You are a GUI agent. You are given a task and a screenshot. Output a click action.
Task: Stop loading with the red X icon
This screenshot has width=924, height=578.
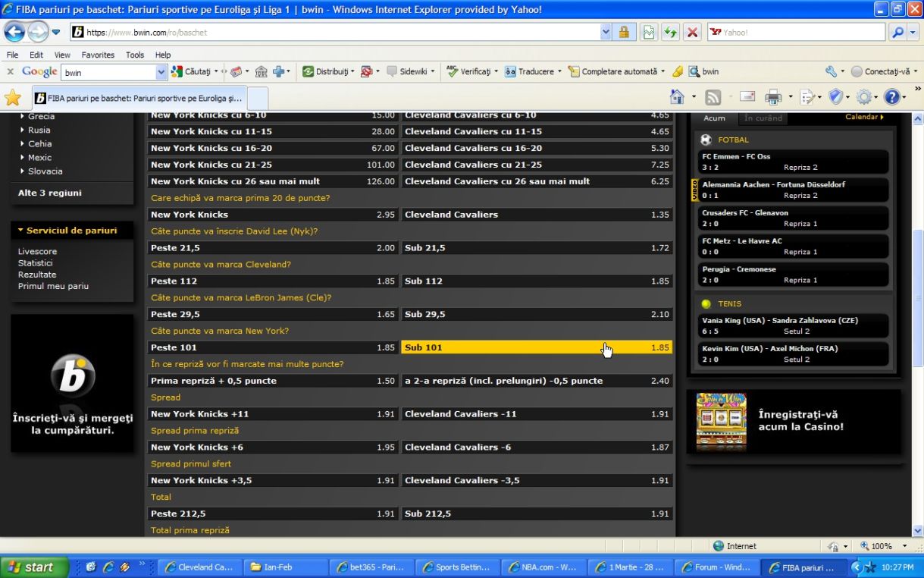pyautogui.click(x=692, y=33)
